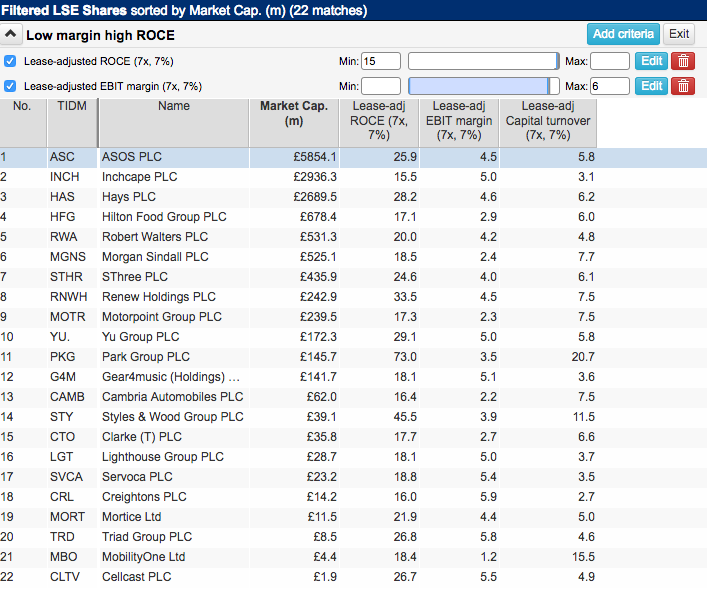The image size is (707, 594).
Task: Sort by Market Cap. (m) column header
Action: point(294,123)
